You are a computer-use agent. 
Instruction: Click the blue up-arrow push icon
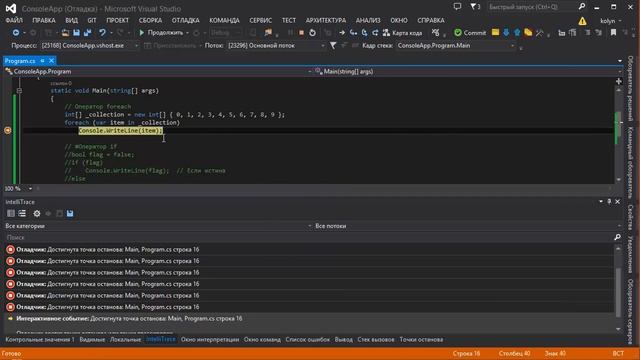click(x=517, y=32)
